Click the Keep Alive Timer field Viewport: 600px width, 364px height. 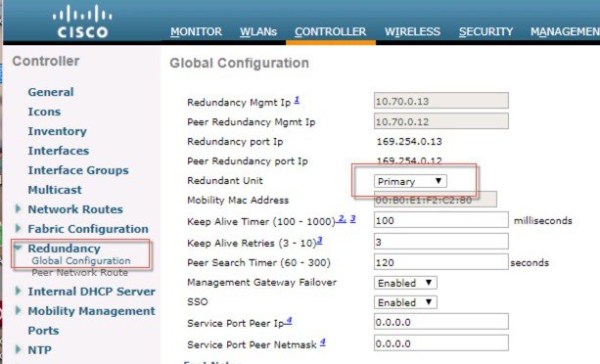coord(441,220)
